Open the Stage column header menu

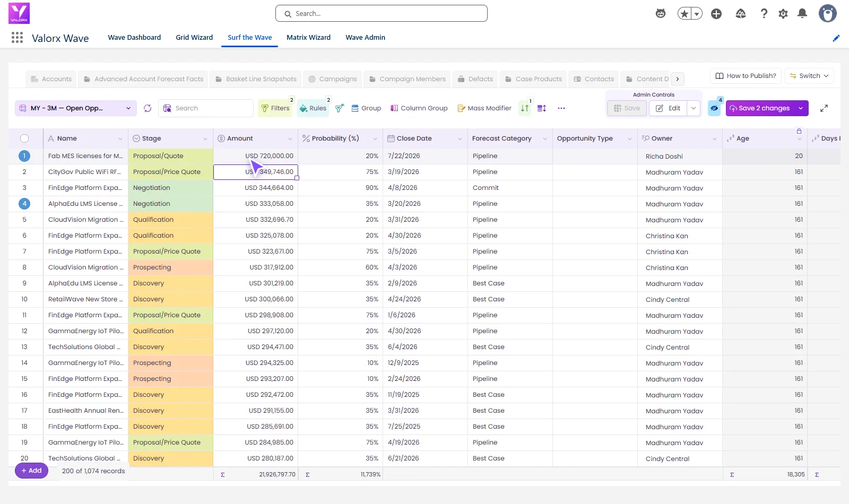click(205, 139)
